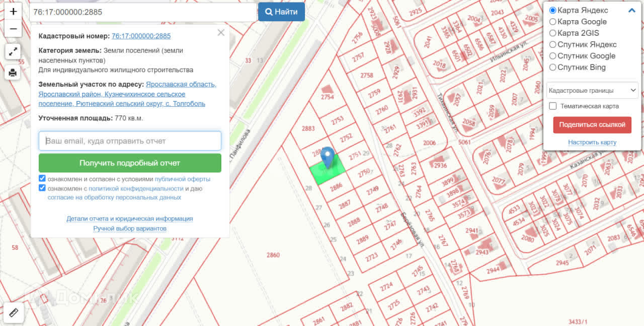
Task: Select parcel 2757 on the map
Action: (x=358, y=57)
